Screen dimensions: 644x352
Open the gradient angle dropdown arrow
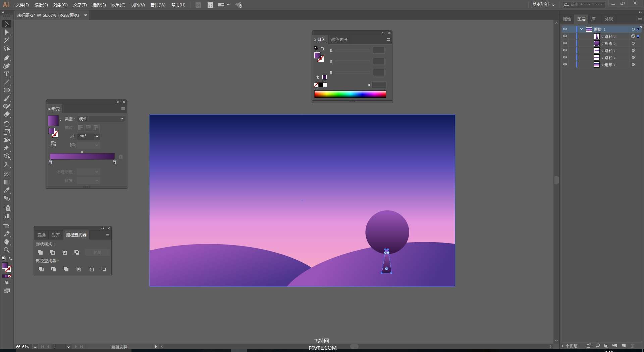click(x=97, y=136)
